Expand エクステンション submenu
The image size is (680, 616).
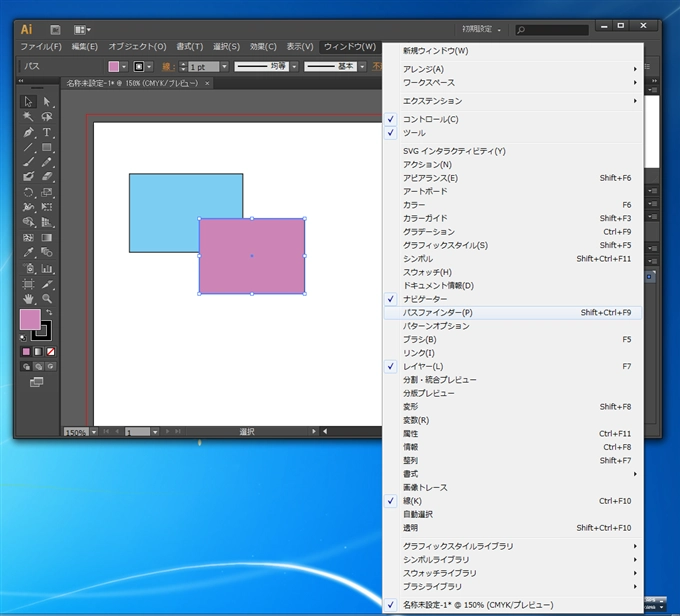tap(513, 101)
